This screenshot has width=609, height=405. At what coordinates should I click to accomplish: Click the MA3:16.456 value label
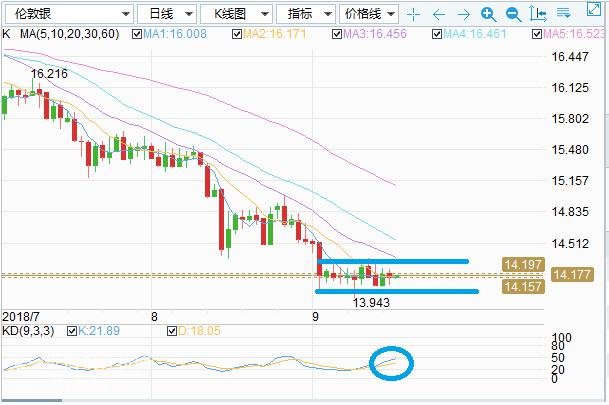click(375, 34)
